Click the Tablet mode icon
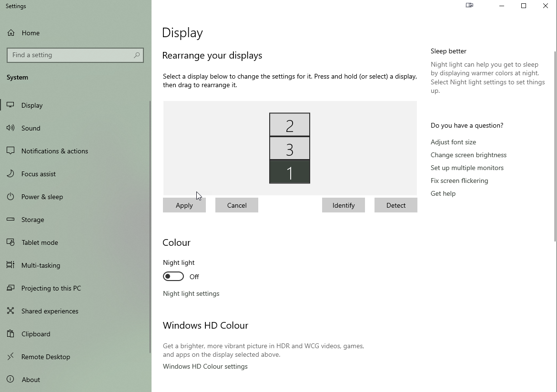 10,242
